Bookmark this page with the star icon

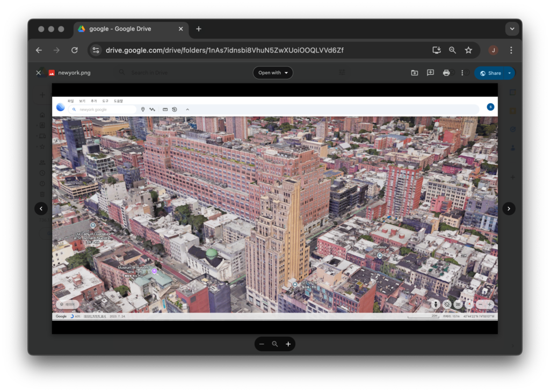coord(468,50)
